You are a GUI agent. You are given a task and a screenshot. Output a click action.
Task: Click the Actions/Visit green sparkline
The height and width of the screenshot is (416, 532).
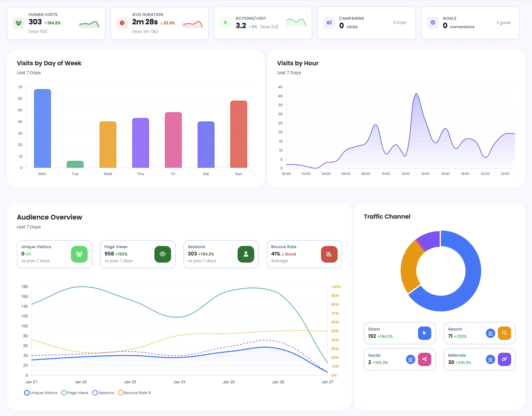pyautogui.click(x=296, y=23)
